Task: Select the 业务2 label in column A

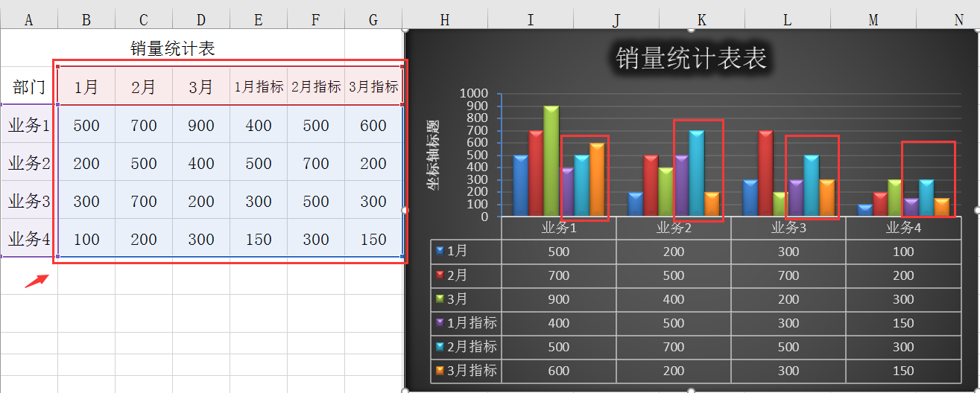Action: (29, 162)
